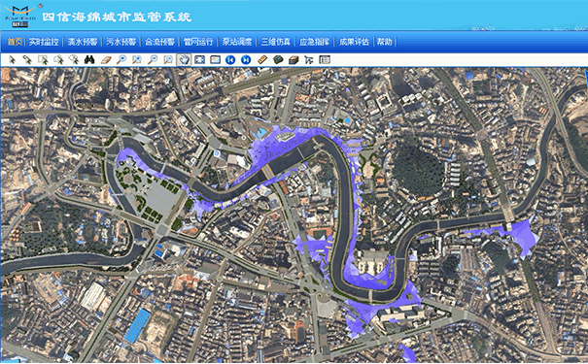
Task: Select the hand pan tool
Action: point(184,59)
